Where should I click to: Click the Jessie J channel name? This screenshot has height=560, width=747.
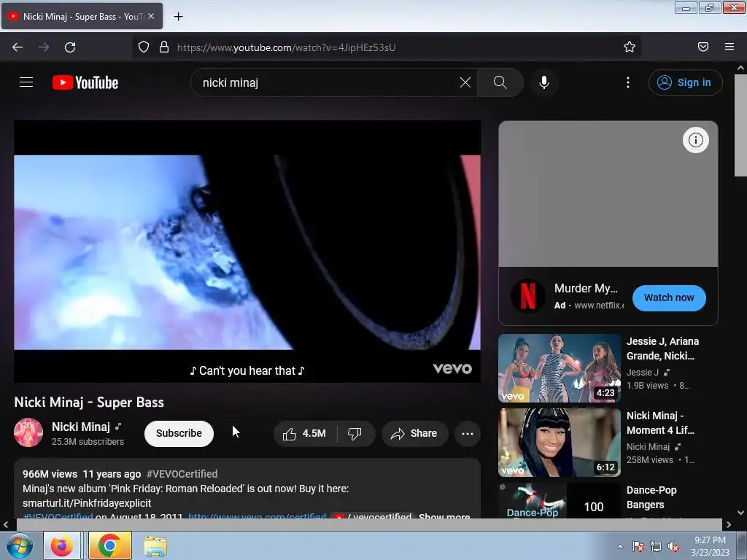click(x=642, y=373)
